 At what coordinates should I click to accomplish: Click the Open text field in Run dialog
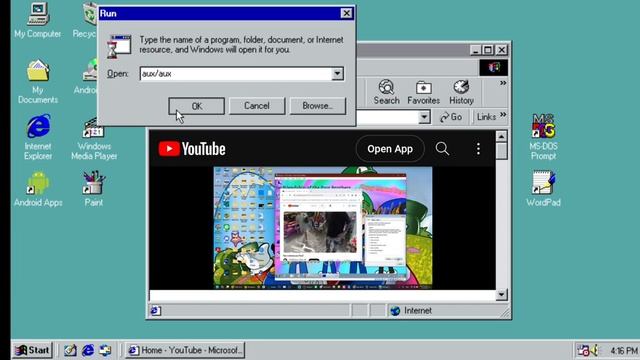236,74
